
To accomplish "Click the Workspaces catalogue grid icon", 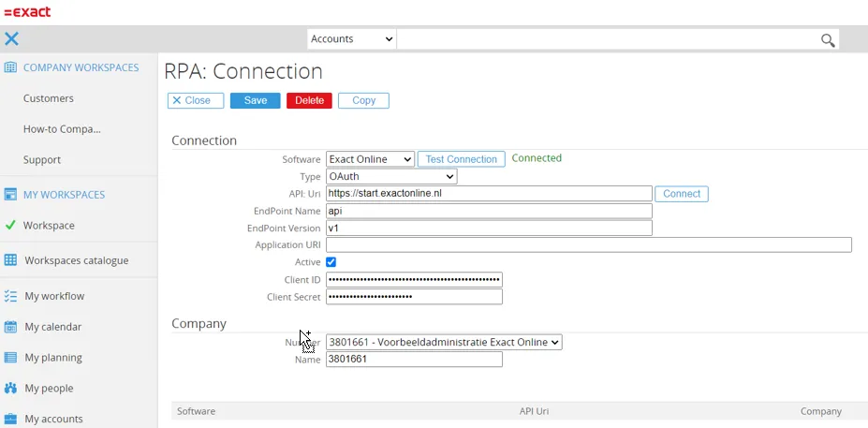I will pyautogui.click(x=10, y=260).
